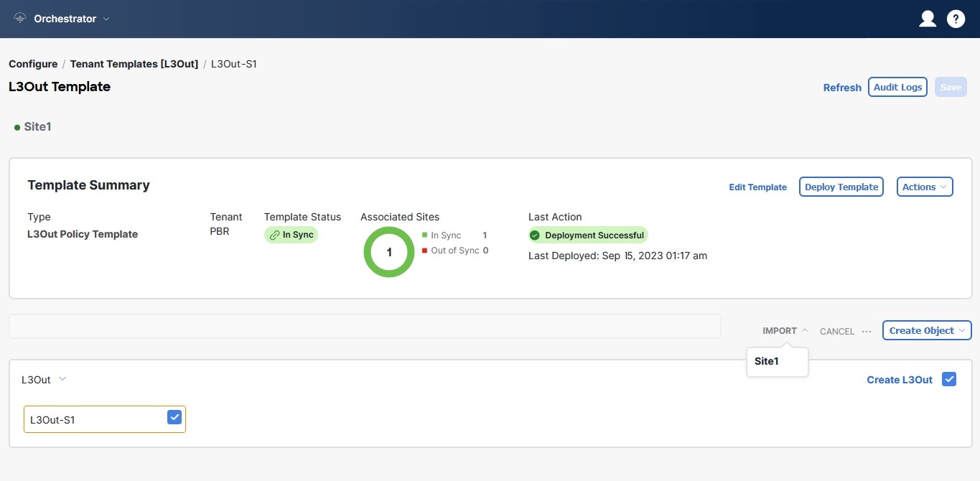This screenshot has width=980, height=481.
Task: Uncheck the L3Out-S1 checkbox
Action: [174, 417]
